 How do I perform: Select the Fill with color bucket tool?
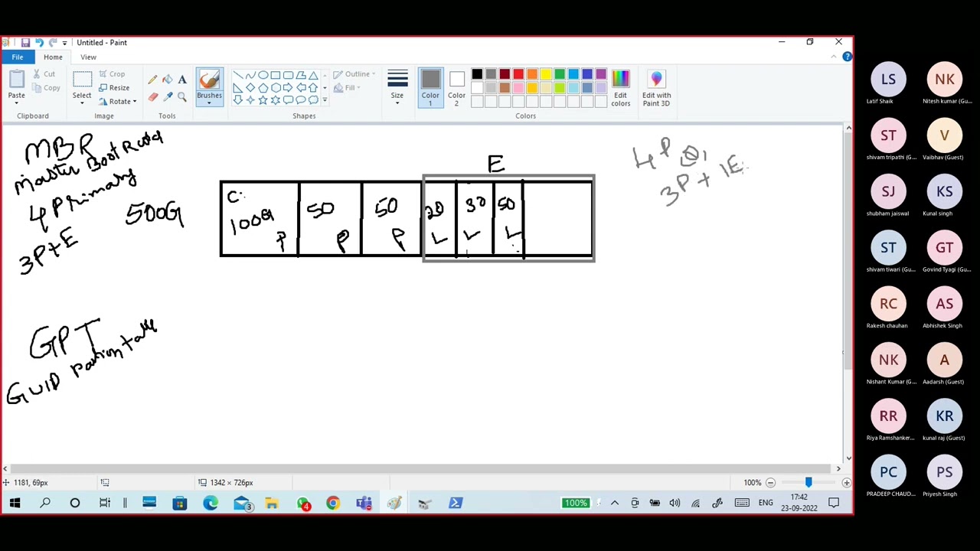[x=167, y=80]
